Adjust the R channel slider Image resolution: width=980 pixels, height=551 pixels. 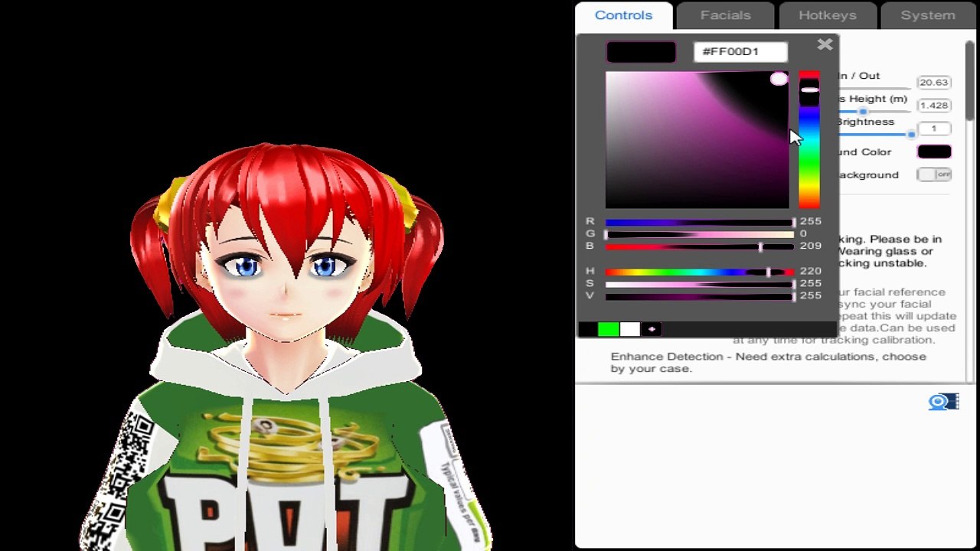pos(700,222)
